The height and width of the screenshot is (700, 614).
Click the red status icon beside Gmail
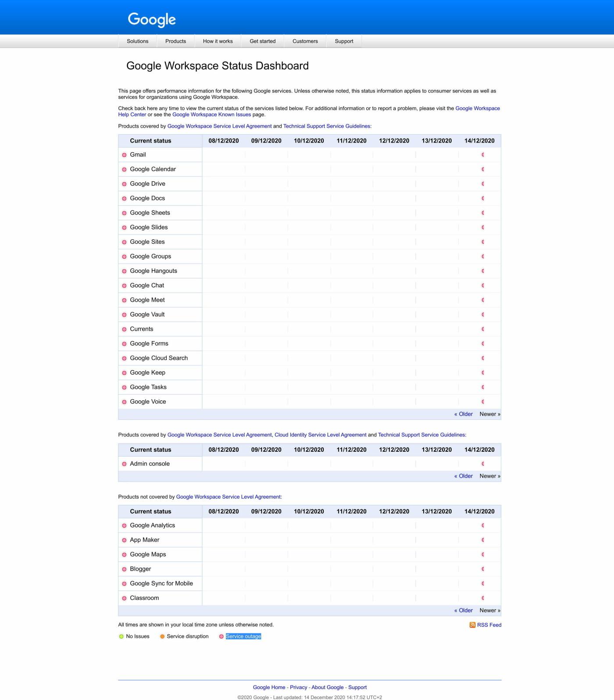(x=124, y=155)
